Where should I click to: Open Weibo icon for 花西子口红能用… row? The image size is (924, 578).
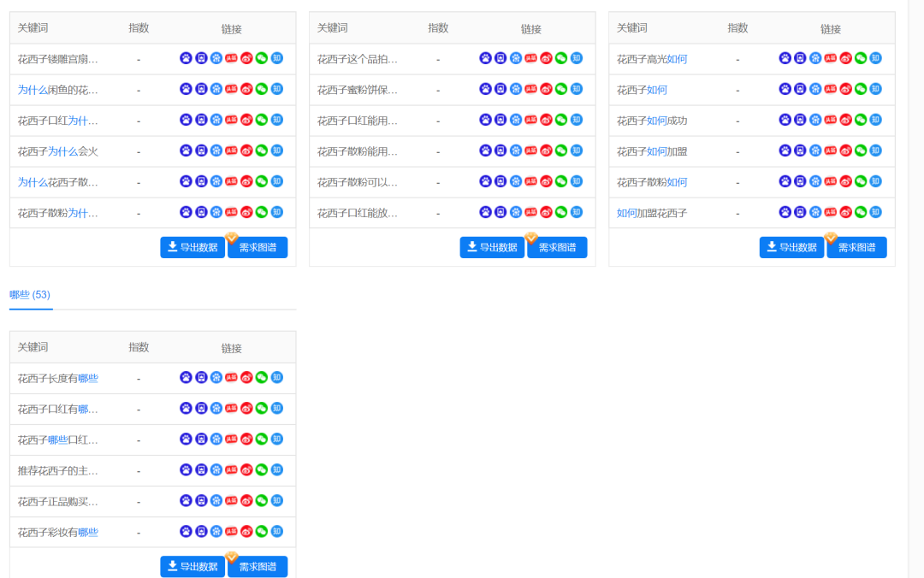click(546, 120)
